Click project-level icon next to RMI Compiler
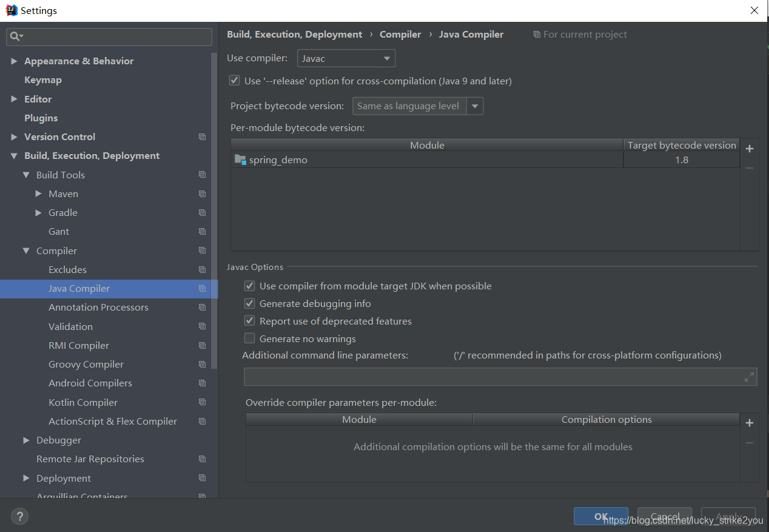The height and width of the screenshot is (532, 769). [203, 346]
